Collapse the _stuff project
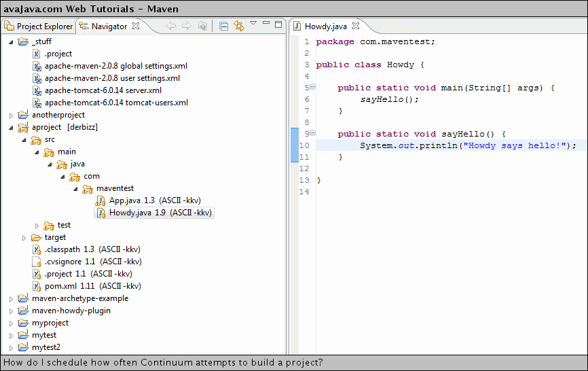The width and height of the screenshot is (588, 371). click(x=12, y=42)
